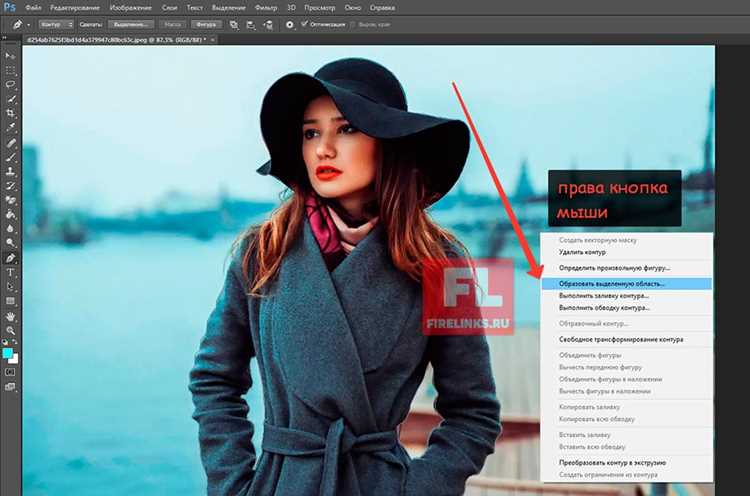Select the Magic Wand tool

10,99
